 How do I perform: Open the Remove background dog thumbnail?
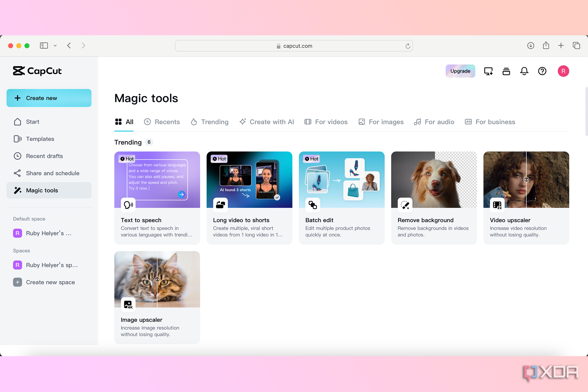[x=434, y=180]
